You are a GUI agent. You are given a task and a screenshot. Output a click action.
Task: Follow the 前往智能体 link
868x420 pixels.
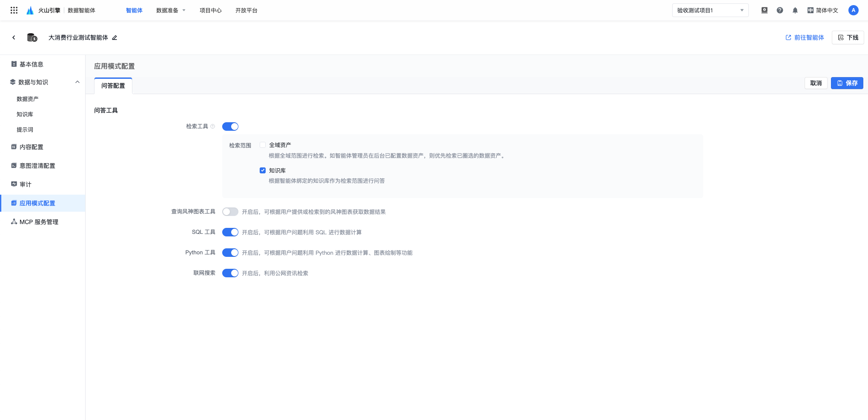tap(805, 37)
